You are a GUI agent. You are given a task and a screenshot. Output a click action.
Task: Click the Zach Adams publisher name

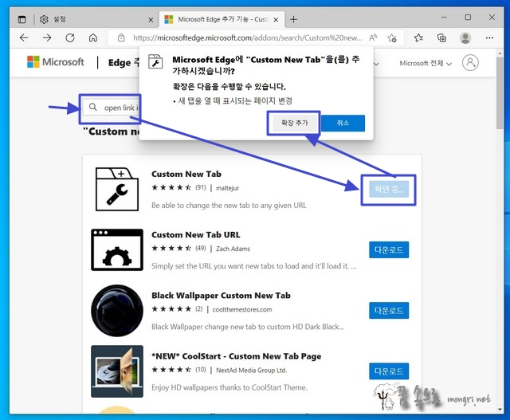click(x=233, y=249)
